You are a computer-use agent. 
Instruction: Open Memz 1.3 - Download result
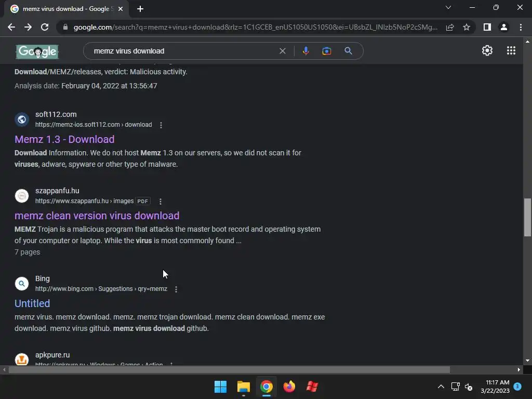pyautogui.click(x=64, y=139)
